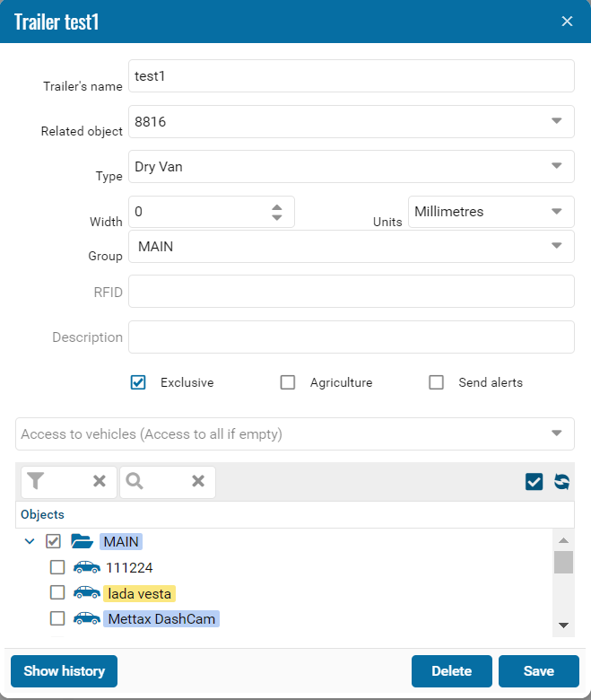Click the objects list scrollbar down arrow

pyautogui.click(x=563, y=625)
